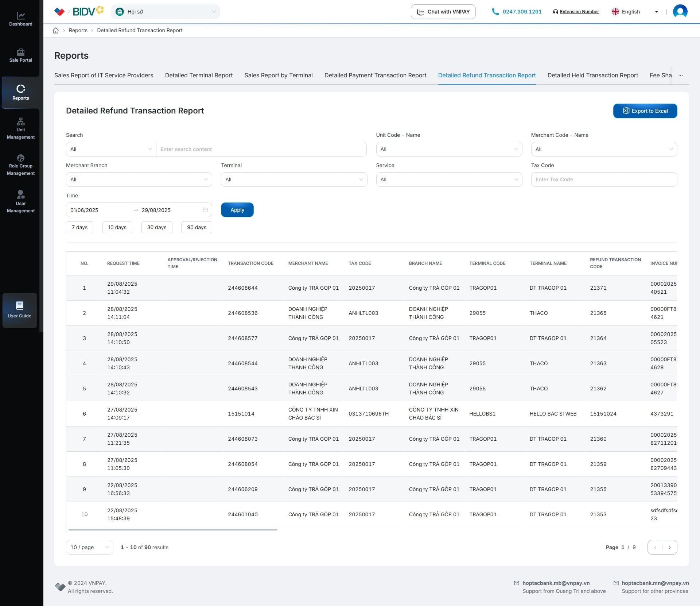Open the Dashboard sidebar icon

(20, 16)
